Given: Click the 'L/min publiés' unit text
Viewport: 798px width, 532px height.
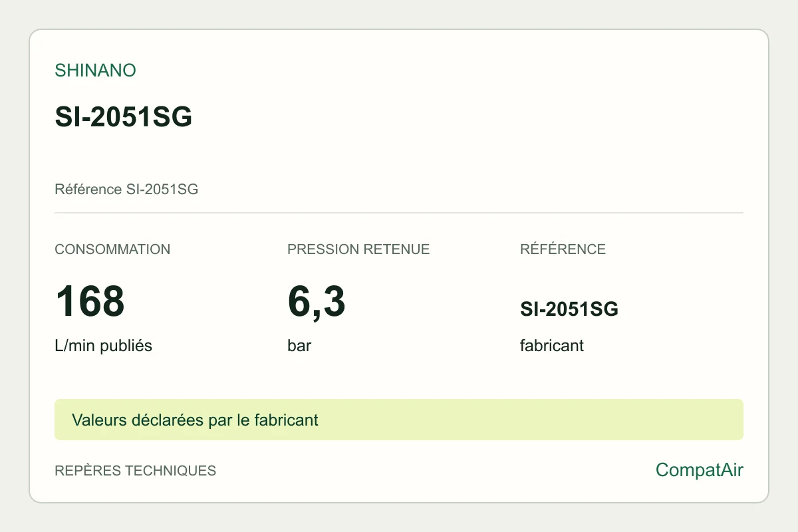Looking at the screenshot, I should (x=103, y=346).
